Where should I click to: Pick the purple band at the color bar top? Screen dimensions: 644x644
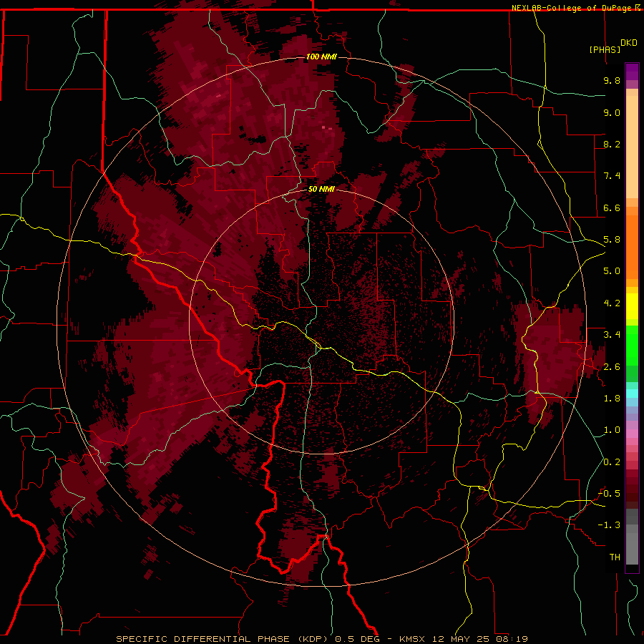pos(632,72)
